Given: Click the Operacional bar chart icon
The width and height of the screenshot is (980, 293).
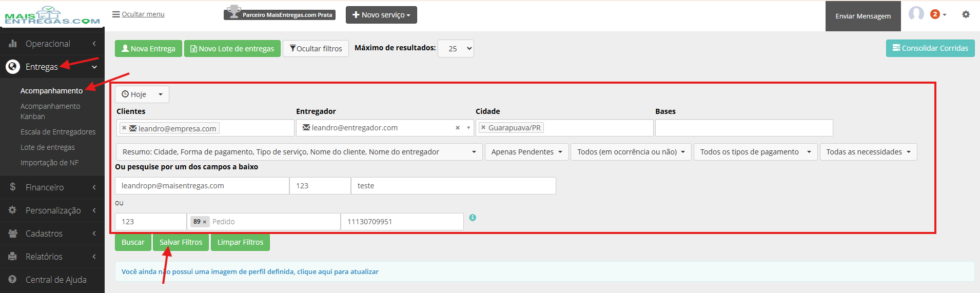Looking at the screenshot, I should pyautogui.click(x=13, y=44).
